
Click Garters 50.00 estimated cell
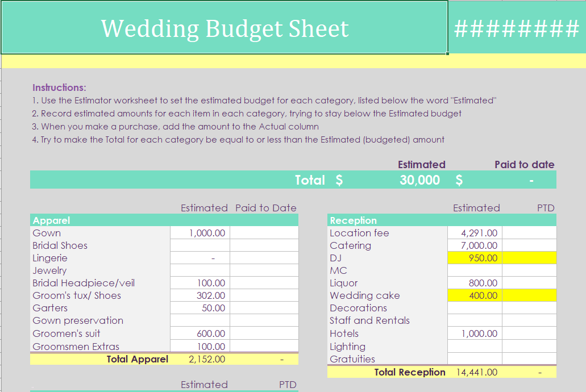pyautogui.click(x=200, y=308)
